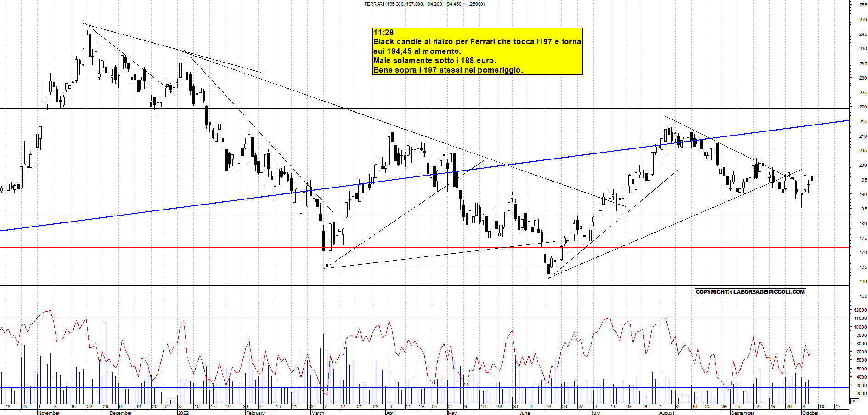The image size is (868, 415).
Task: Click the 7000 volume scale label
Action: (x=862, y=352)
